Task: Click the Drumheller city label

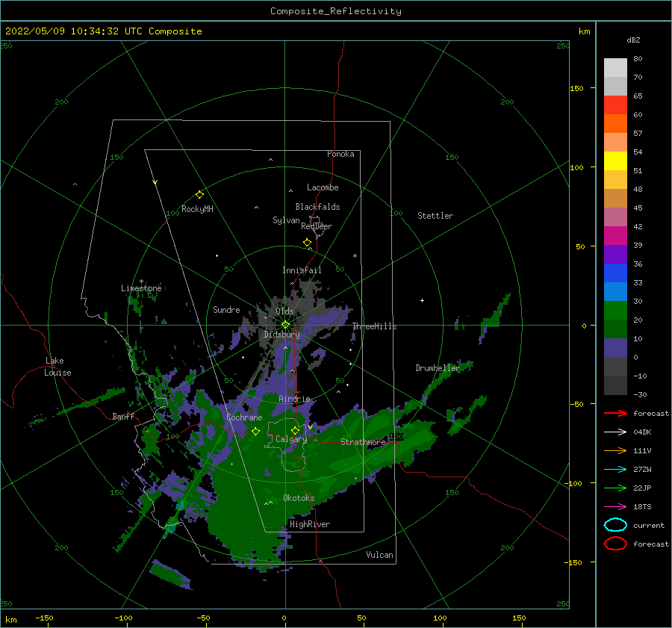Action: tap(438, 368)
